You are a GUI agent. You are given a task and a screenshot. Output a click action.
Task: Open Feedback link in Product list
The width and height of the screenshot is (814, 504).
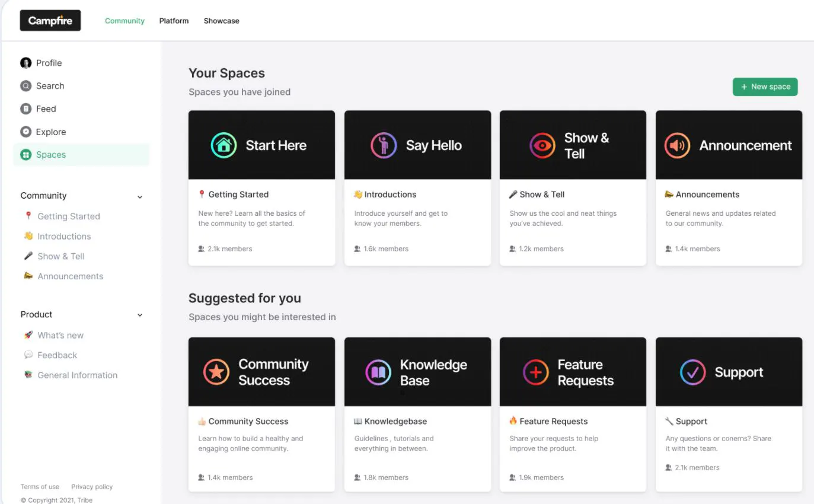pyautogui.click(x=58, y=355)
